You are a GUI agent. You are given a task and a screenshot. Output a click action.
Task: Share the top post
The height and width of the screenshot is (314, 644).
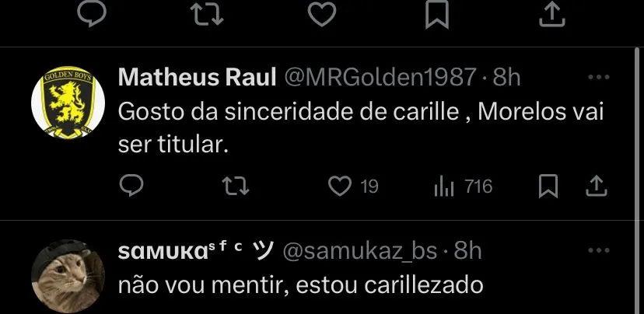point(551,13)
